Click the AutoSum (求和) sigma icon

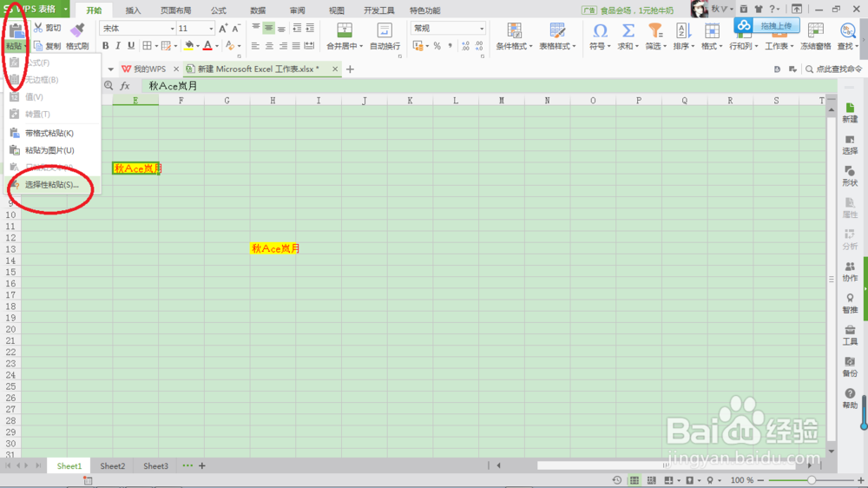[628, 30]
